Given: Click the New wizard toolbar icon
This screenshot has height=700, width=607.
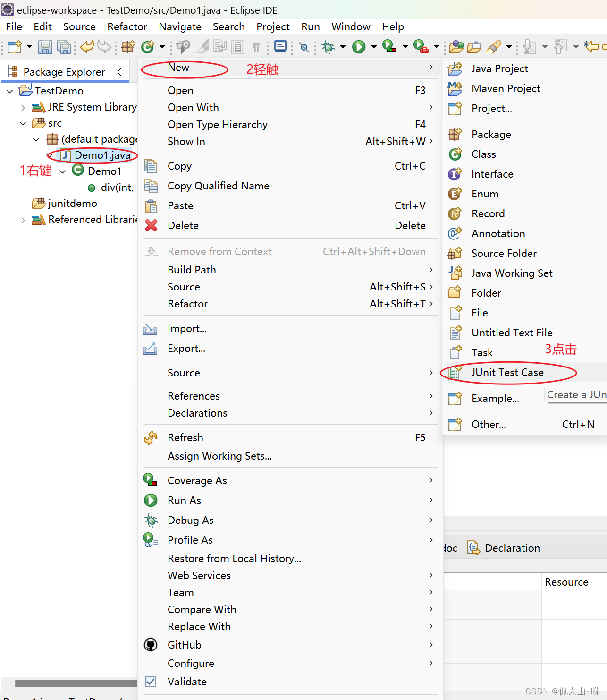Looking at the screenshot, I should click(14, 47).
